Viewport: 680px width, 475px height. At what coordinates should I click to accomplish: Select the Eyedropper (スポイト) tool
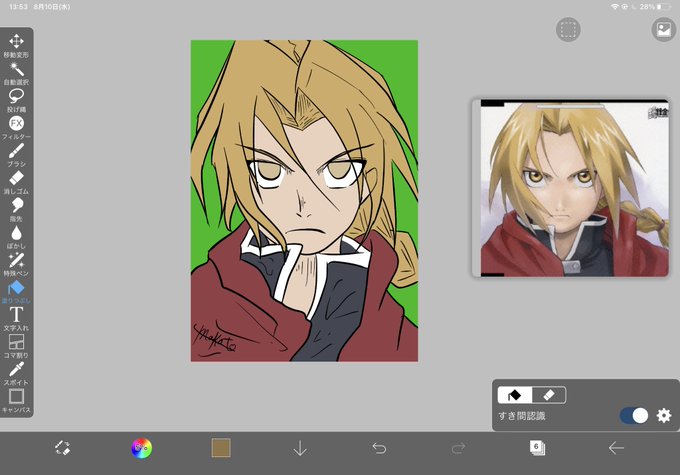click(x=16, y=374)
